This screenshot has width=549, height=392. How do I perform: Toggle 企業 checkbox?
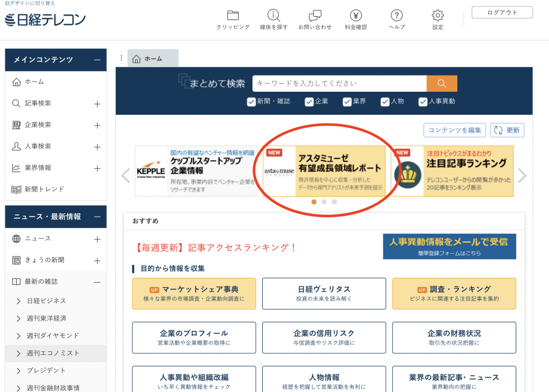[x=309, y=102]
